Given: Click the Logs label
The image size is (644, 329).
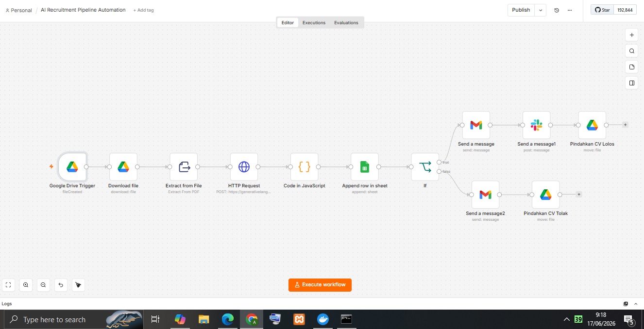Looking at the screenshot, I should tap(7, 304).
